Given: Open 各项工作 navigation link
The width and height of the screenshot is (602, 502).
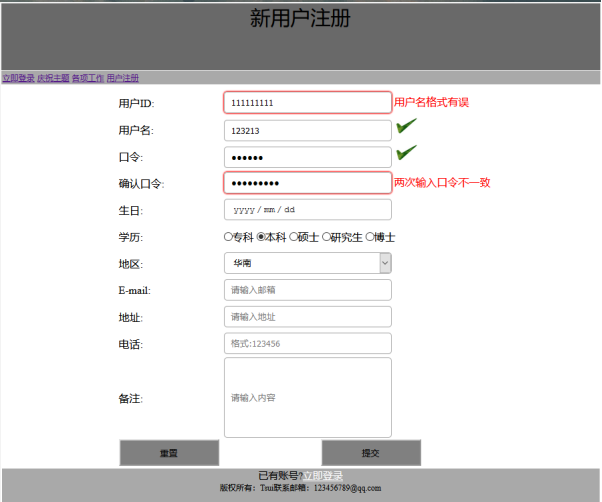Looking at the screenshot, I should pos(88,78).
